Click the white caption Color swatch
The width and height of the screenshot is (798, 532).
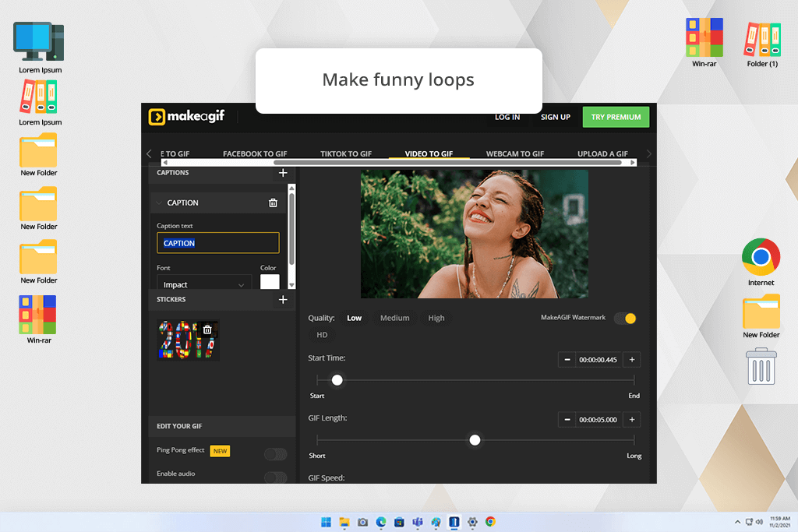pos(270,282)
